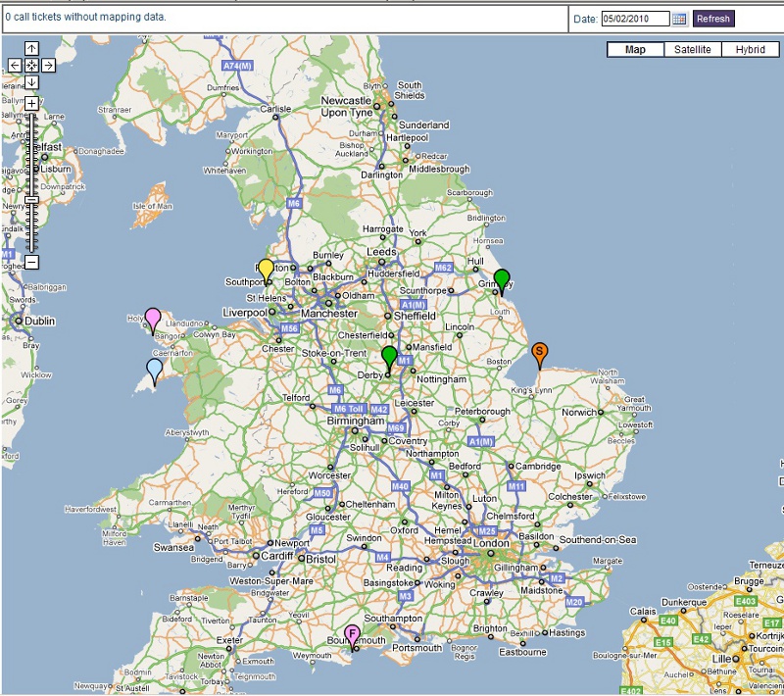Select the orange S marker
This screenshot has height=696, width=784.
coord(540,355)
